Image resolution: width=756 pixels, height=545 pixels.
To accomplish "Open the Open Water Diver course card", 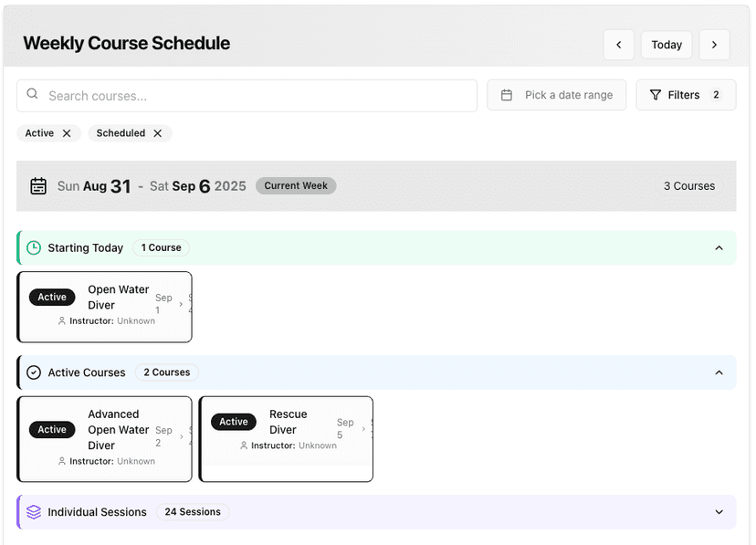I will click(x=105, y=307).
